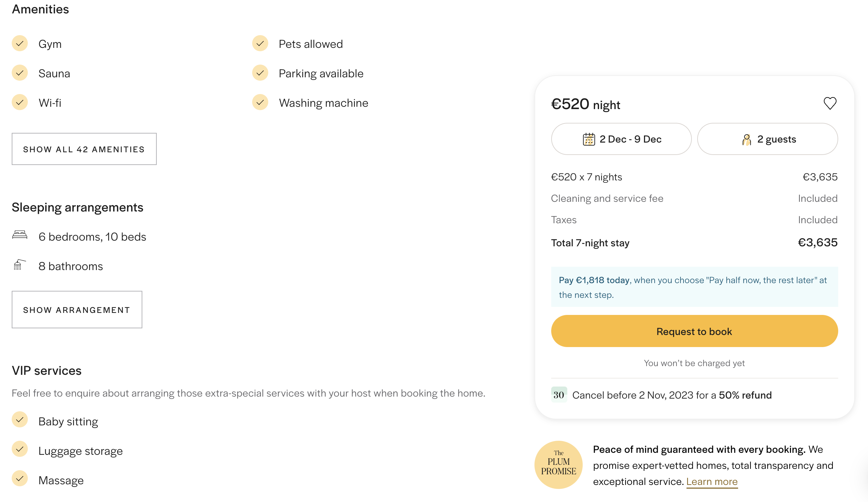Save listing with the heart icon

click(830, 103)
